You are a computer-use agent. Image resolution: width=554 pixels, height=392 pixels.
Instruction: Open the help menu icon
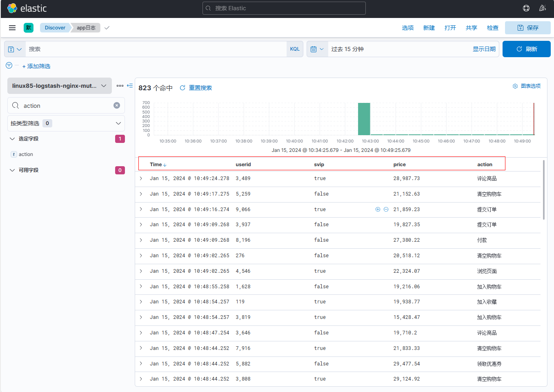[526, 8]
